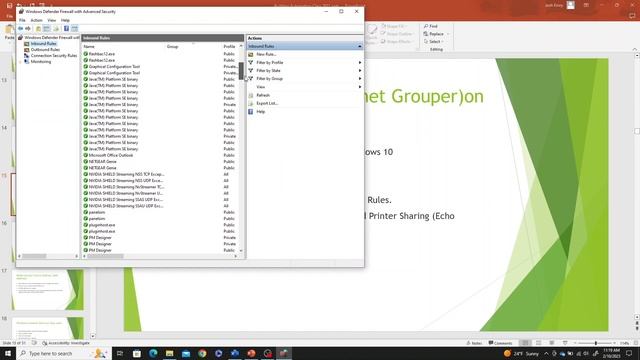Open the Select dropdown in PowerPoint ribbon
The height and width of the screenshot is (360, 640).
coord(434,42)
